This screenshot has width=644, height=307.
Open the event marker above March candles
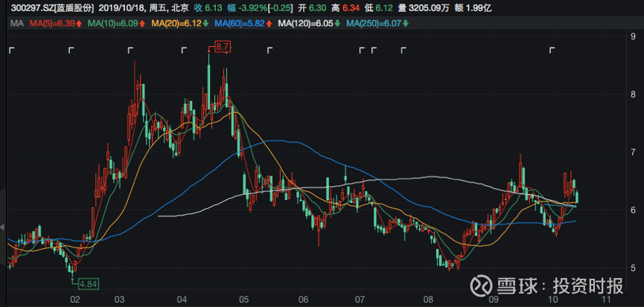tap(130, 51)
